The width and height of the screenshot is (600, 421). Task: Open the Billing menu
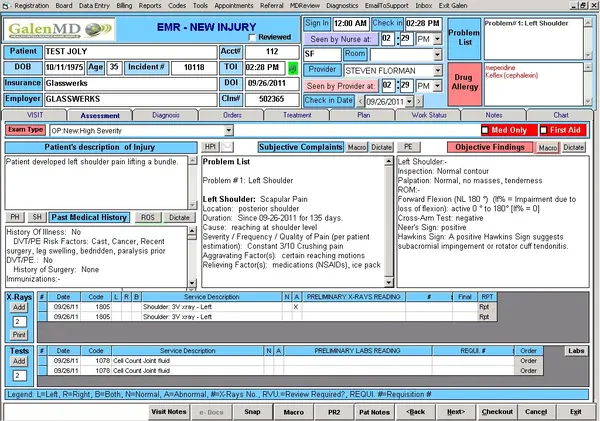point(124,6)
